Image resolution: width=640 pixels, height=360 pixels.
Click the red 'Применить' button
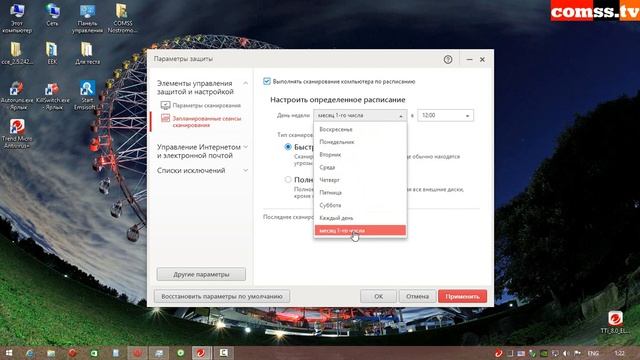pos(462,296)
